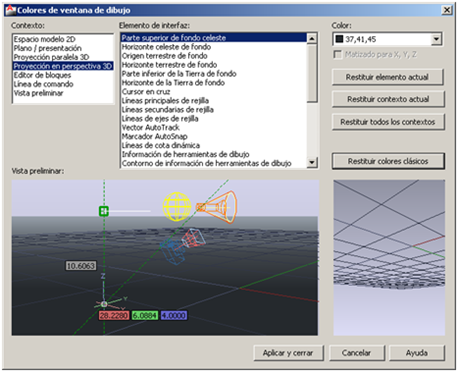Open the Color dropdown showing 37,41,45

436,39
